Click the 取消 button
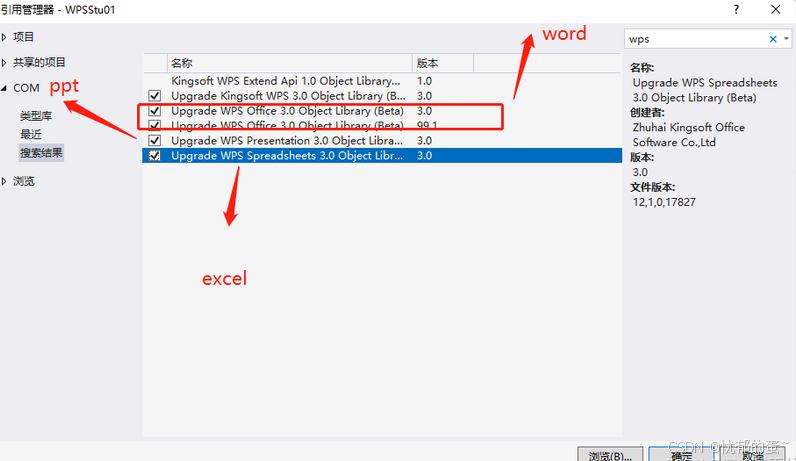 [x=752, y=455]
